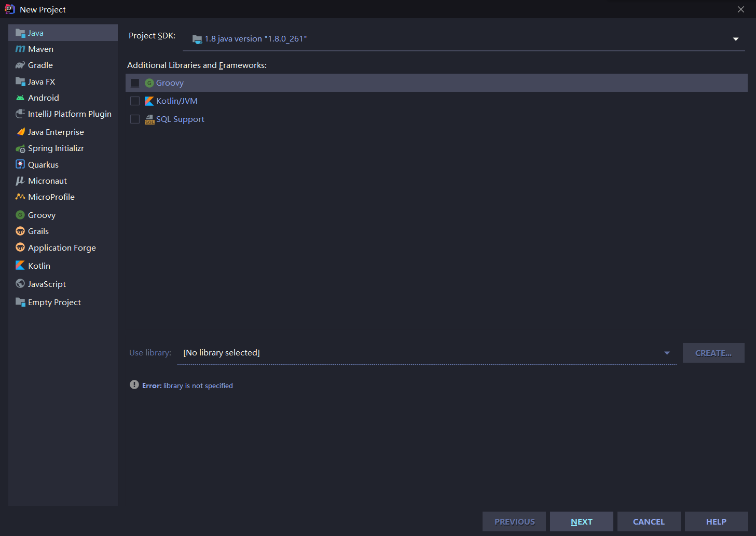Image resolution: width=756 pixels, height=536 pixels.
Task: Tick the Kotlin/JVM checkbox
Action: click(x=135, y=101)
